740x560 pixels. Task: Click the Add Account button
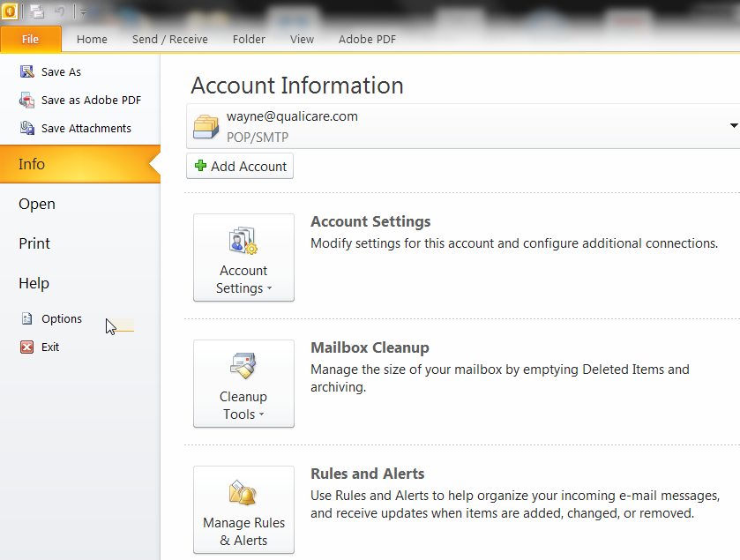pos(240,167)
